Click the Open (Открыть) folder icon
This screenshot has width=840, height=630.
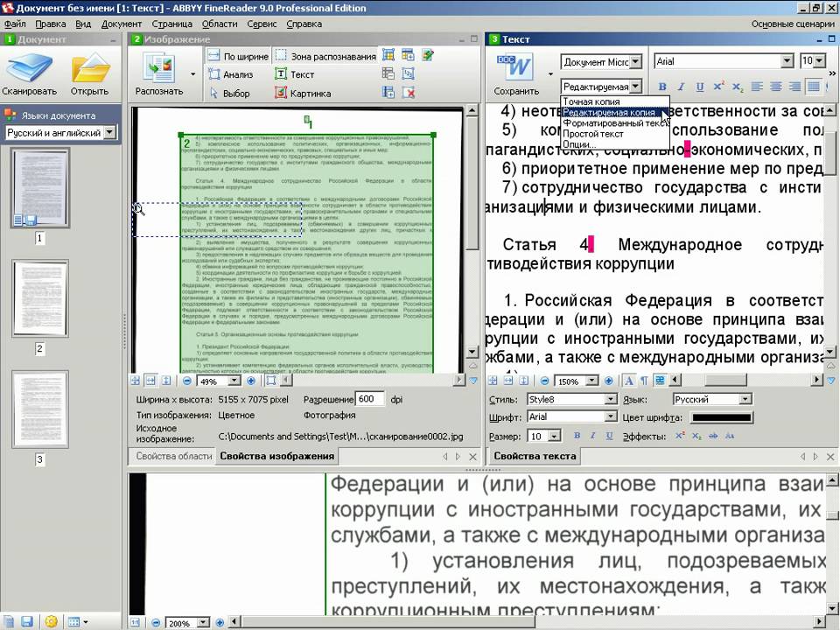89,70
